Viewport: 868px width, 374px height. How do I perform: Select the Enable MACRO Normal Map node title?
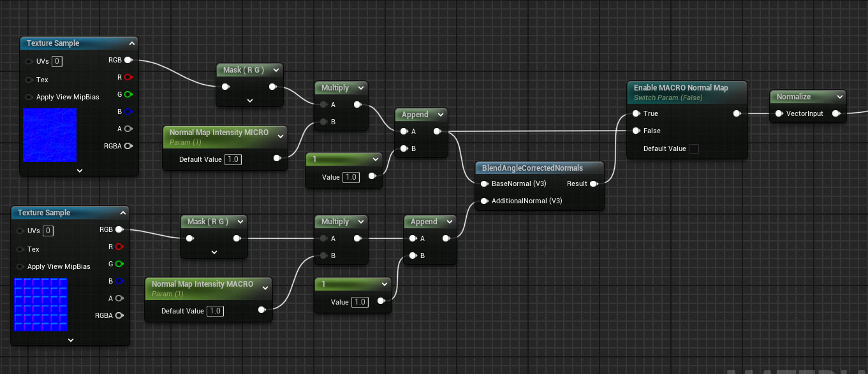[x=680, y=88]
